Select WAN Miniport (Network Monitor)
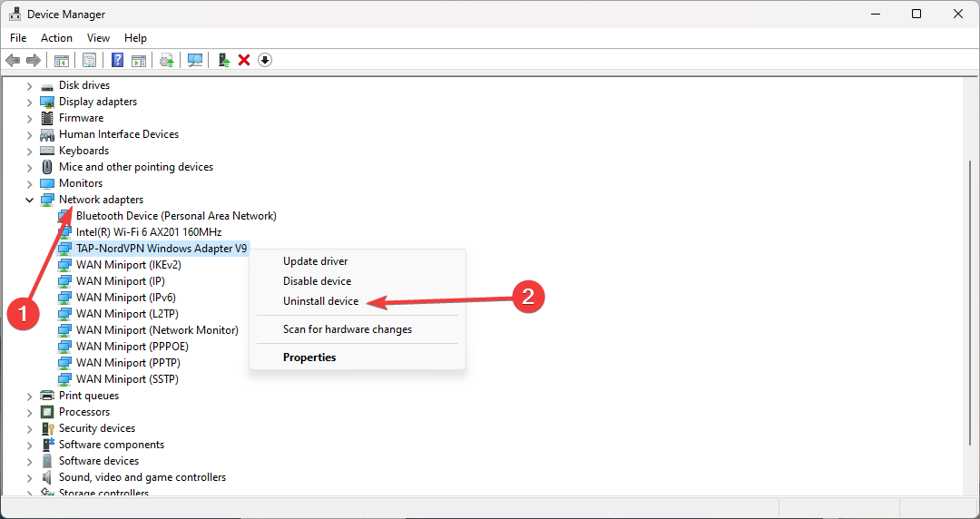 tap(157, 329)
